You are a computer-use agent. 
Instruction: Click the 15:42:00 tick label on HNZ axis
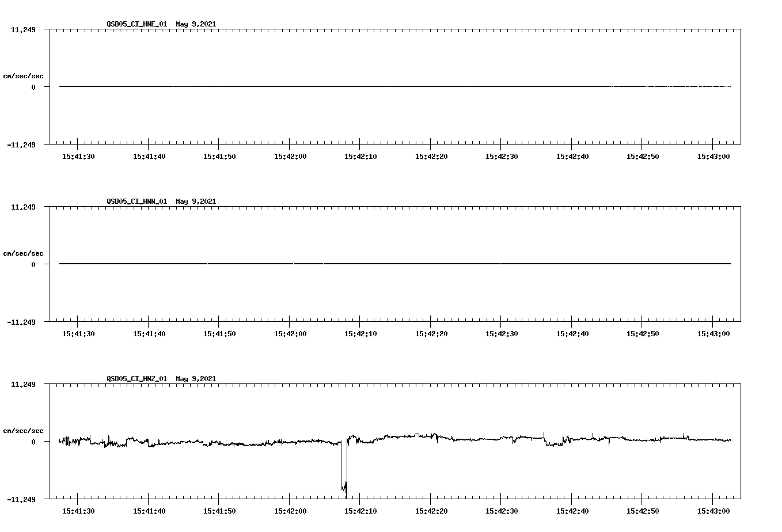tap(290, 510)
